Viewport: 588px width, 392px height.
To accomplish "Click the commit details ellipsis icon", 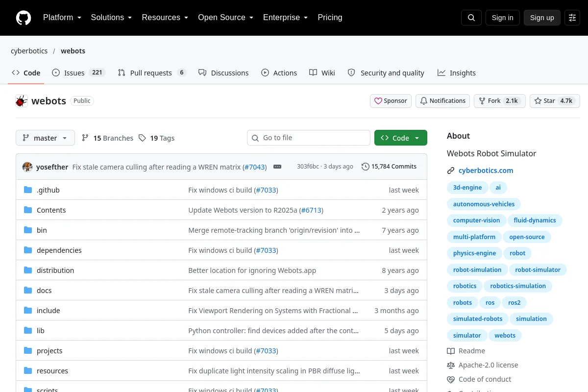I will point(277,167).
